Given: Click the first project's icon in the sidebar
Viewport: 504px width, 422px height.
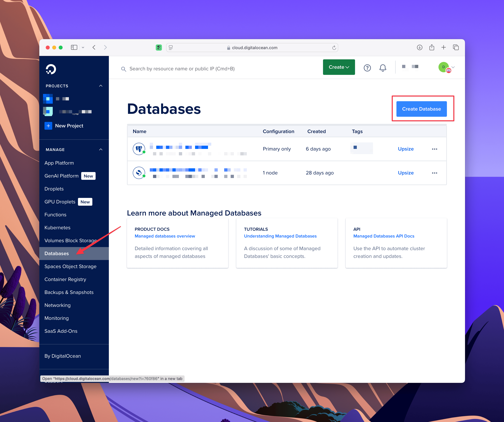Looking at the screenshot, I should point(48,99).
